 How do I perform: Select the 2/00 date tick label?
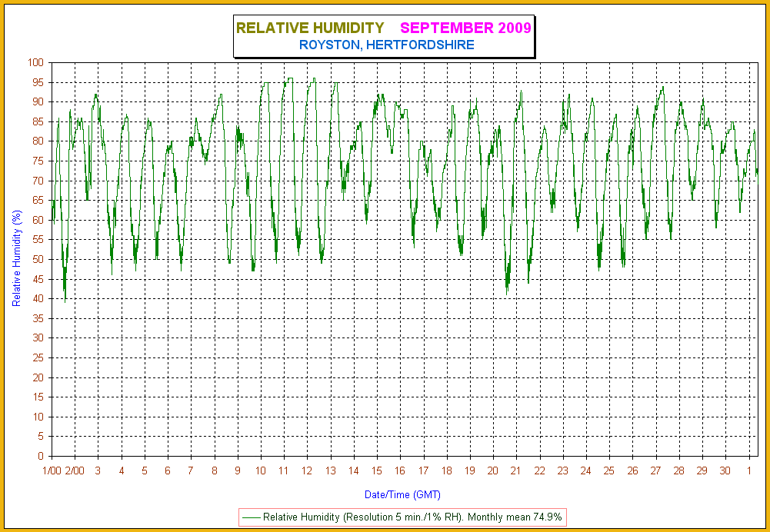pyautogui.click(x=75, y=470)
